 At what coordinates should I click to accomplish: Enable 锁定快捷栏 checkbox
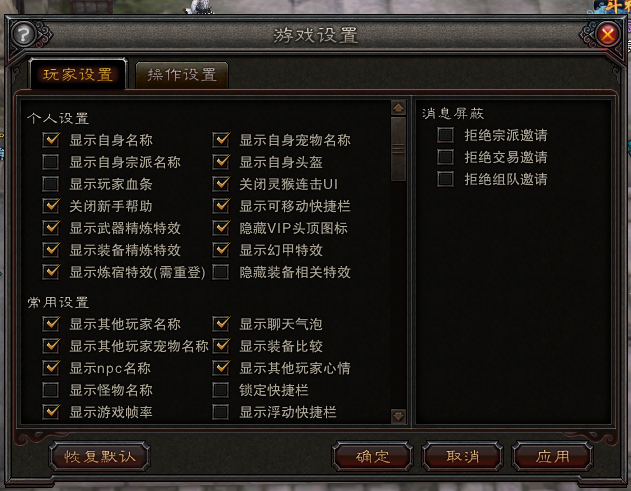pos(221,390)
